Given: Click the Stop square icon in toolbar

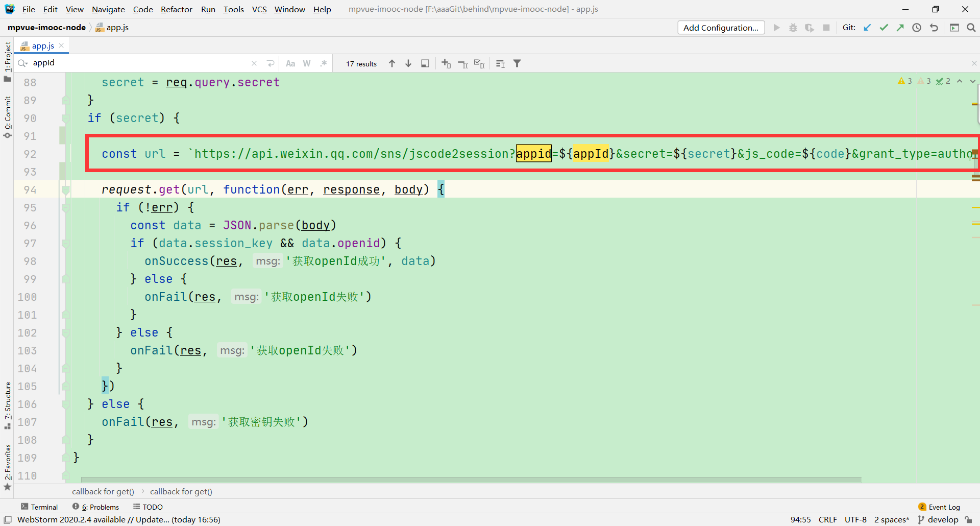Looking at the screenshot, I should 826,28.
